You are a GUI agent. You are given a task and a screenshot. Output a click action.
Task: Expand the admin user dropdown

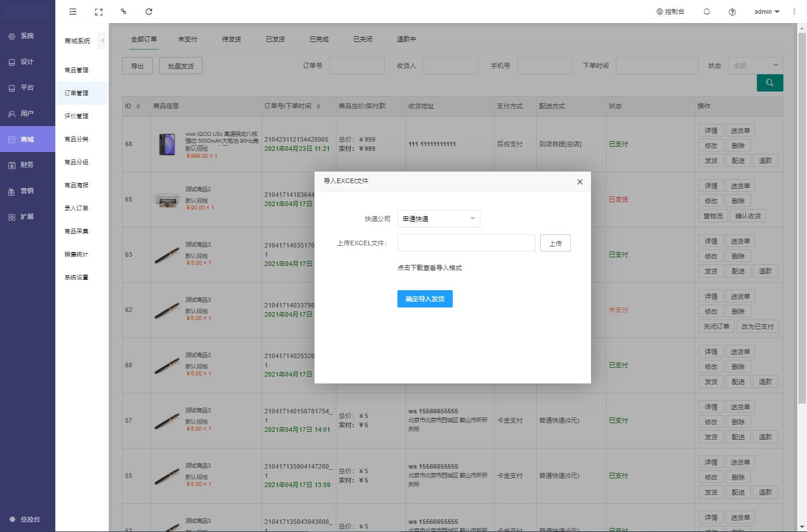pos(767,12)
